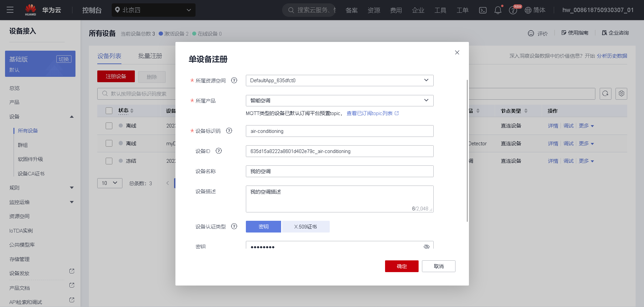This screenshot has height=307, width=644.
Task: Open the 查看已订阅topic列表 link
Action: point(370,113)
